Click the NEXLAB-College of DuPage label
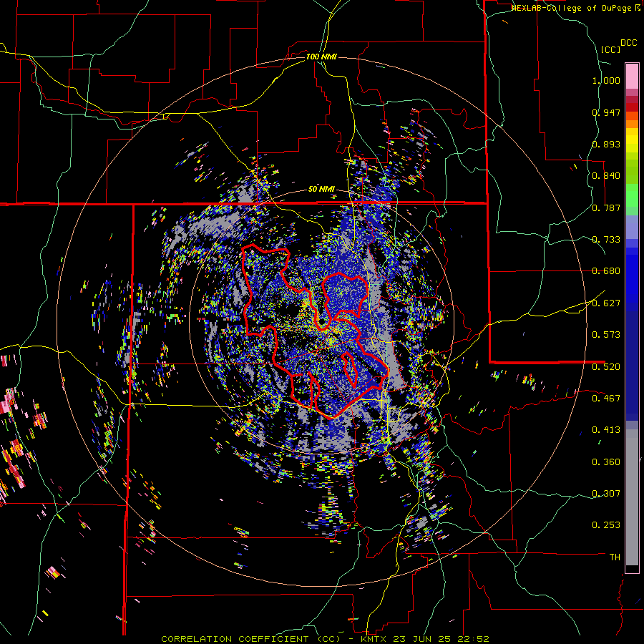Viewport: 644px width, 644px height. click(572, 8)
